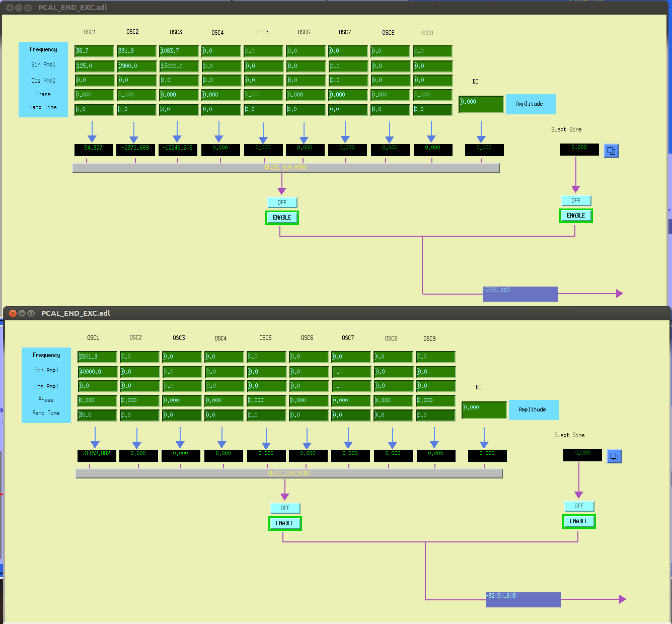This screenshot has width=672, height=624.
Task: Click output readback showing -32050.603
Action: [523, 599]
